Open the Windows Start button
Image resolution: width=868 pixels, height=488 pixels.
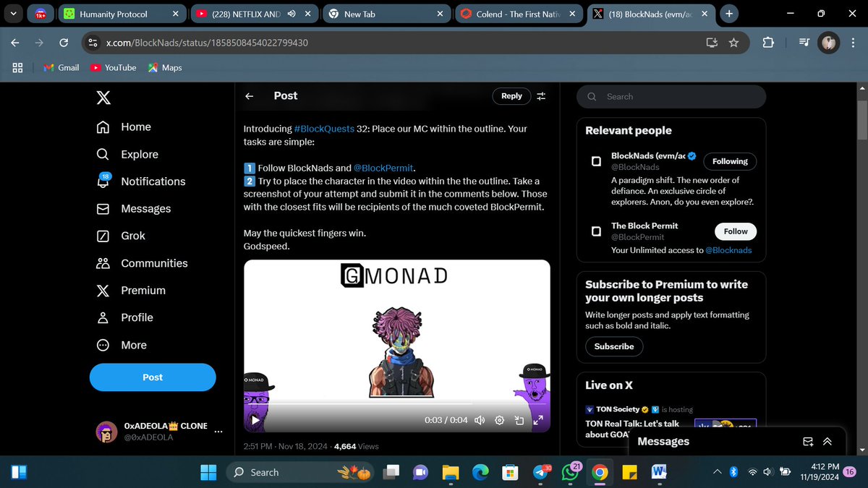coord(208,472)
